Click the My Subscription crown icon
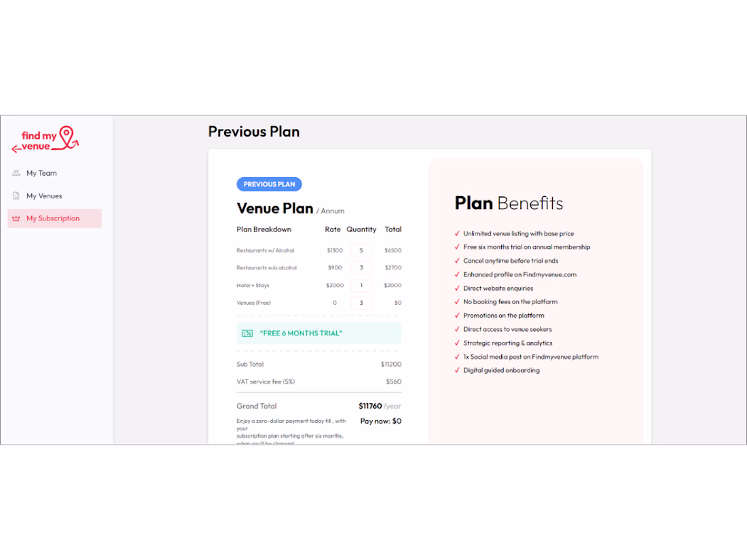This screenshot has width=747, height=560. [16, 219]
